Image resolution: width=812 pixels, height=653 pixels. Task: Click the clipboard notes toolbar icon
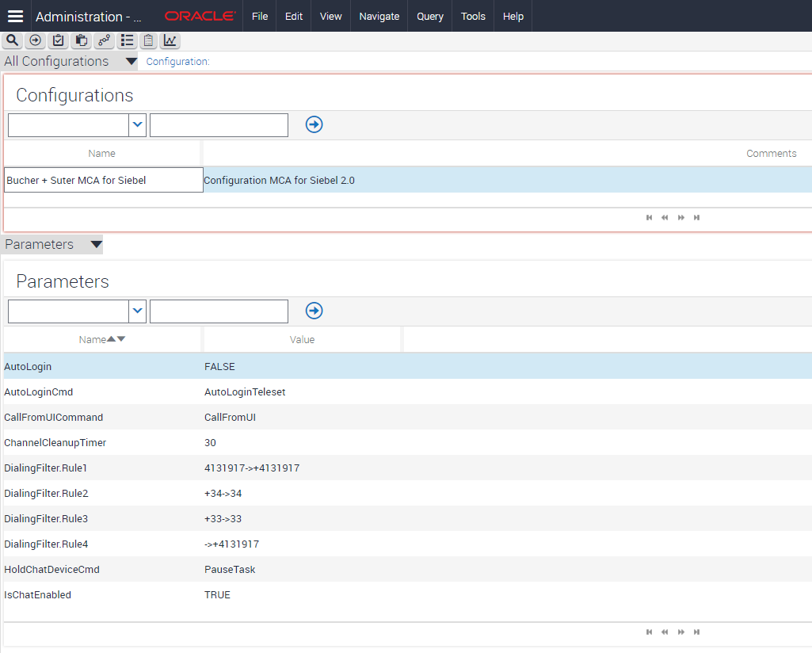point(149,40)
